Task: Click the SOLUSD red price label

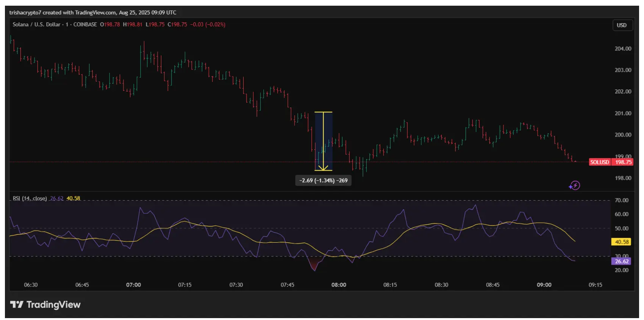Action: [599, 162]
